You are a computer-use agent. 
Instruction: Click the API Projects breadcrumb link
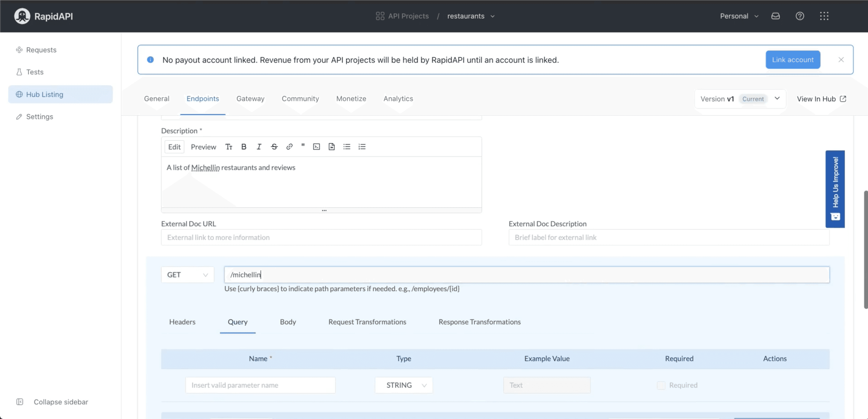[x=408, y=16]
